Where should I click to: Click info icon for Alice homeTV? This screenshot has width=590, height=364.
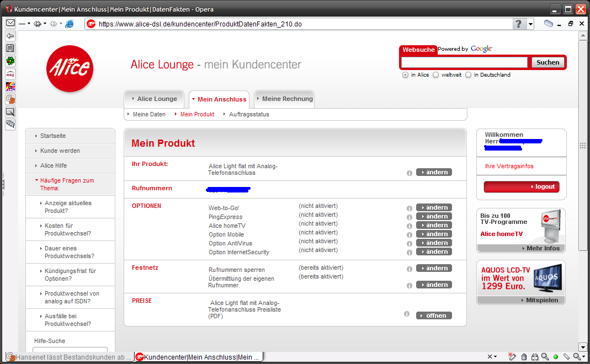point(410,226)
